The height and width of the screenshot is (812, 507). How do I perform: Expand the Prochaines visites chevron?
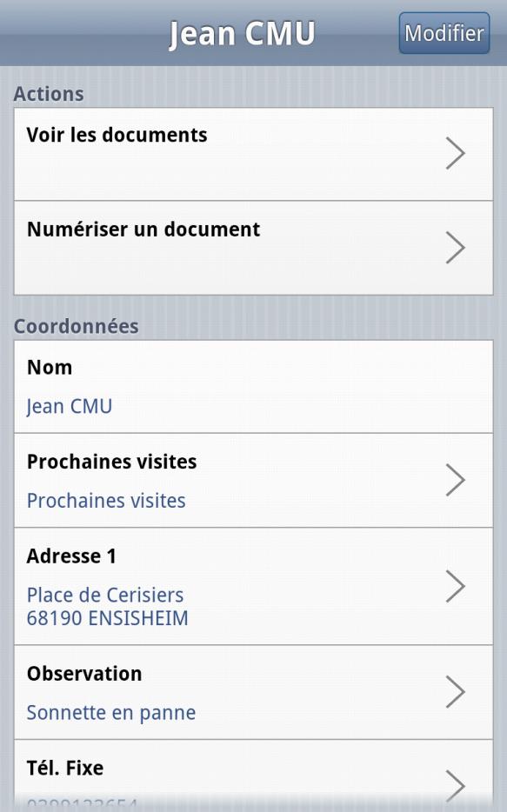[457, 480]
